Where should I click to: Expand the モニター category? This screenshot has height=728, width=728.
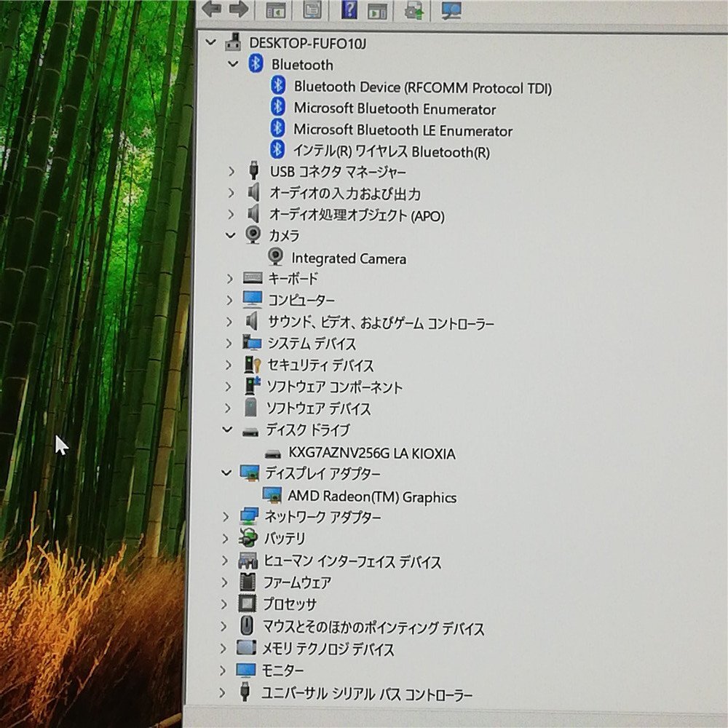click(x=223, y=670)
